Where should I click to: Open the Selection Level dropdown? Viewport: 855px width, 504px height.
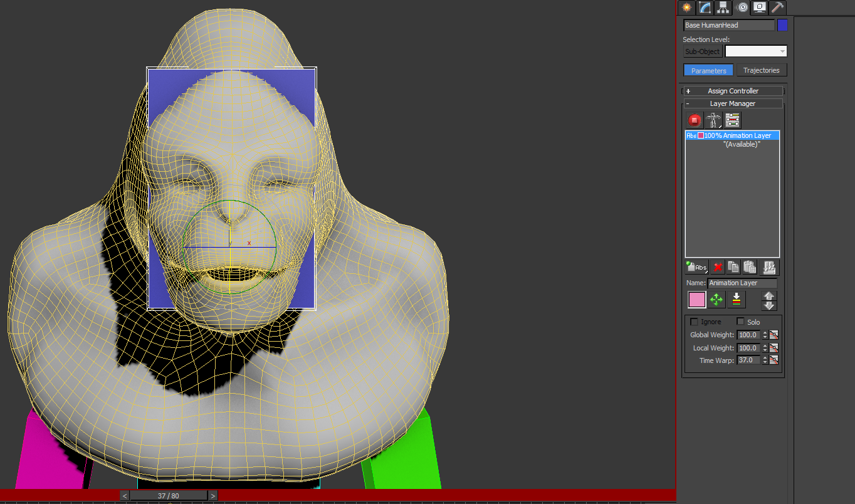tap(756, 51)
